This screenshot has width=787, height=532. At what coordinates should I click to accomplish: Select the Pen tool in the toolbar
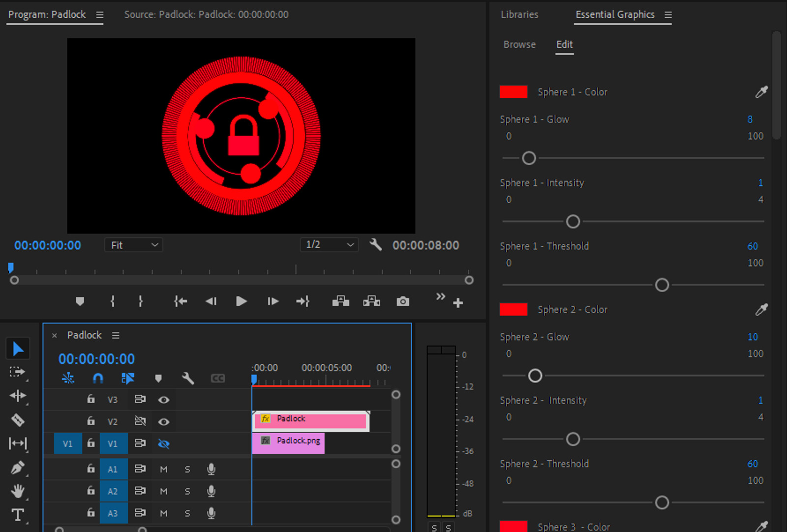point(18,467)
